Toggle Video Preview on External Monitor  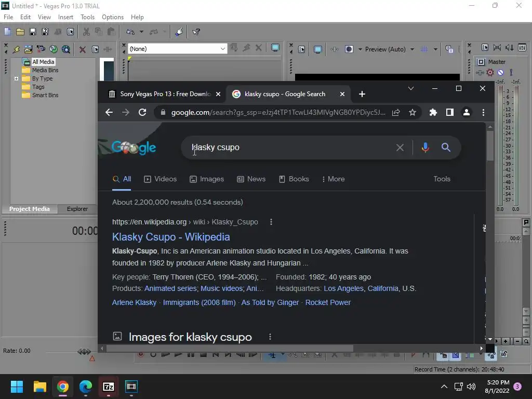318,49
